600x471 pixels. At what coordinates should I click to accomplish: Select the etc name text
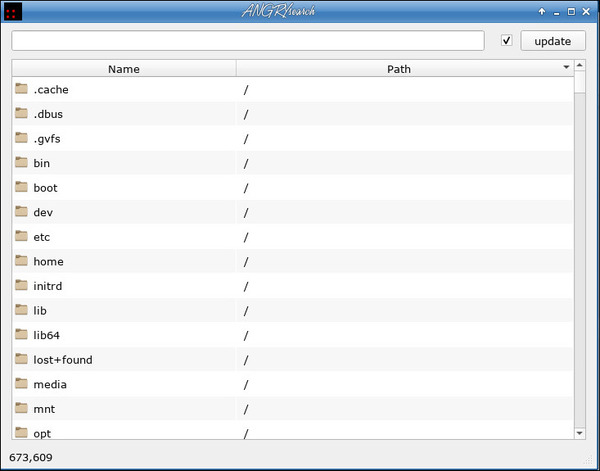click(x=42, y=237)
